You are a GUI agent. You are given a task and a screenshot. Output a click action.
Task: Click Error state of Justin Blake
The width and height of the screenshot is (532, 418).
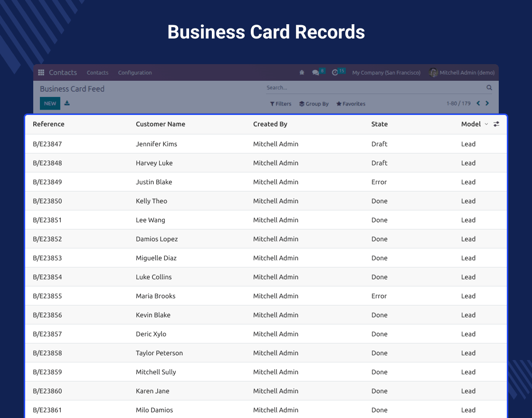click(379, 182)
